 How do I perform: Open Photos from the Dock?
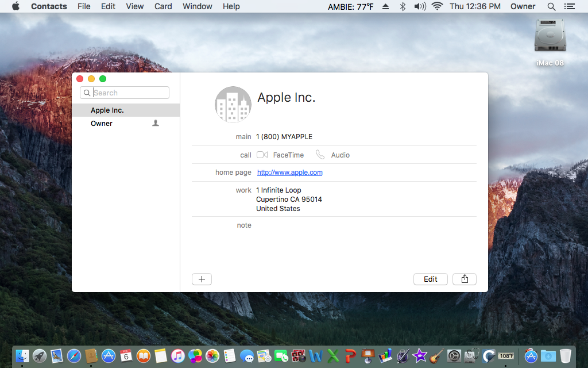212,355
